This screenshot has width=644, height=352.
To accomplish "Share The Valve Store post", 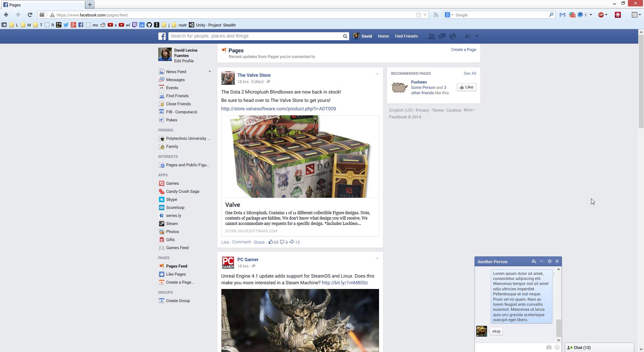I will 259,242.
